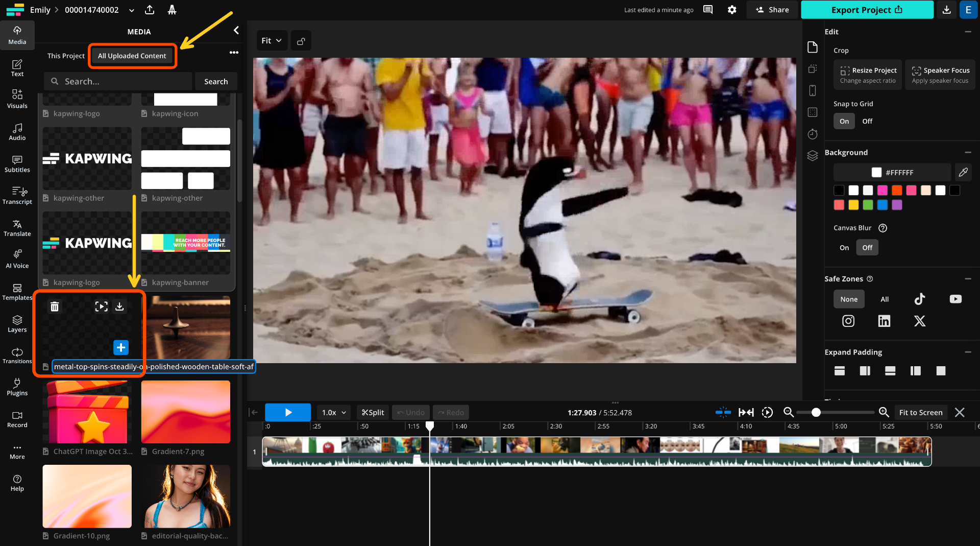The width and height of the screenshot is (980, 546).
Task: Click the blue plus add-to-project icon
Action: click(x=121, y=348)
